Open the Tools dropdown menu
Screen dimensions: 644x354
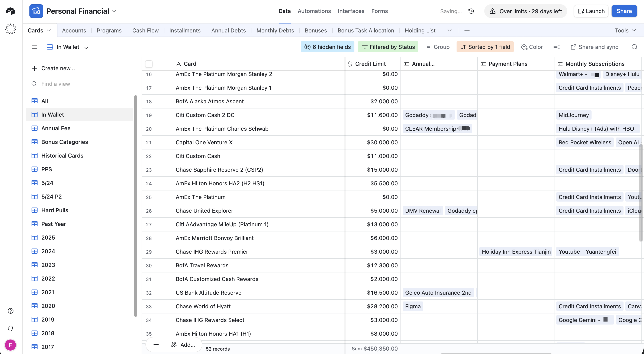(x=625, y=30)
